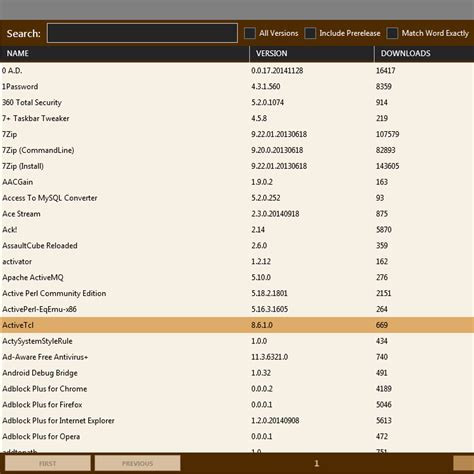This screenshot has height=474, width=474.
Task: Click the PREVIOUS page button
Action: (x=137, y=463)
